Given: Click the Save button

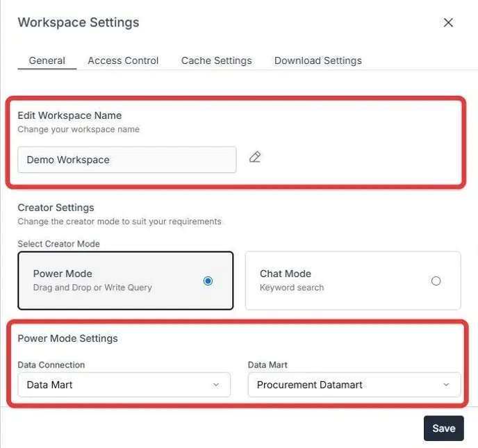Looking at the screenshot, I should tap(444, 428).
